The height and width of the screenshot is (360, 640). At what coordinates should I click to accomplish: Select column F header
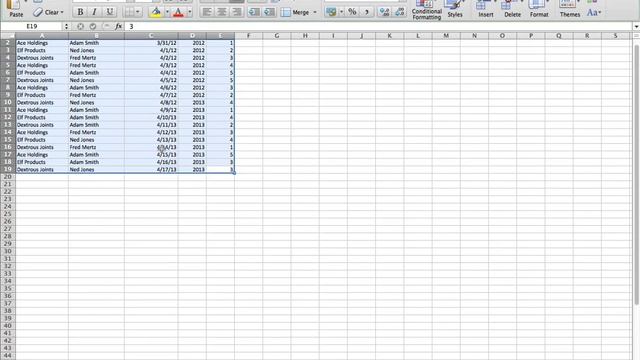tap(248, 36)
